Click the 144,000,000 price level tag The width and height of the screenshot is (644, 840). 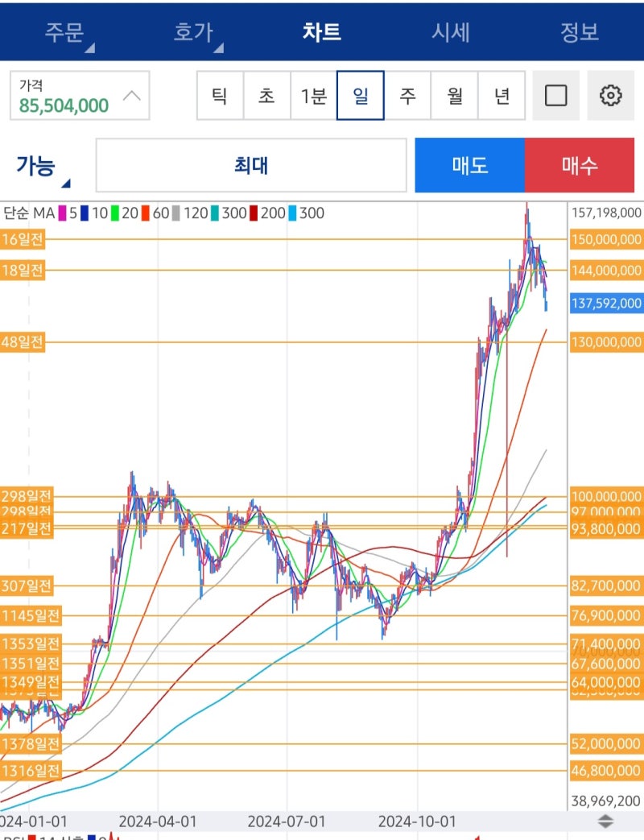click(606, 270)
